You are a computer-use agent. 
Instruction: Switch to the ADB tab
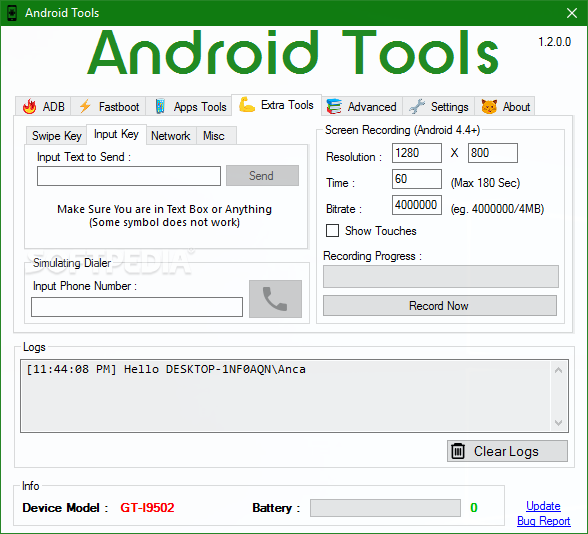pyautogui.click(x=44, y=106)
